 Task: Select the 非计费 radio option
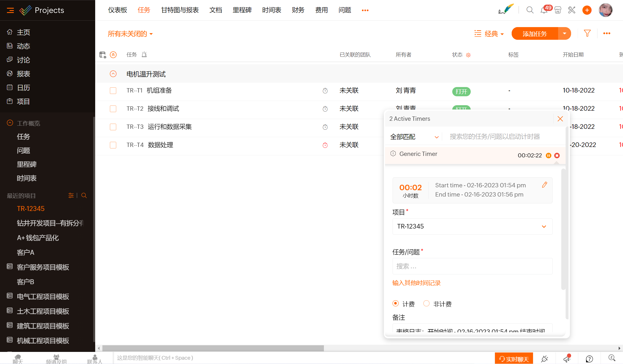426,303
